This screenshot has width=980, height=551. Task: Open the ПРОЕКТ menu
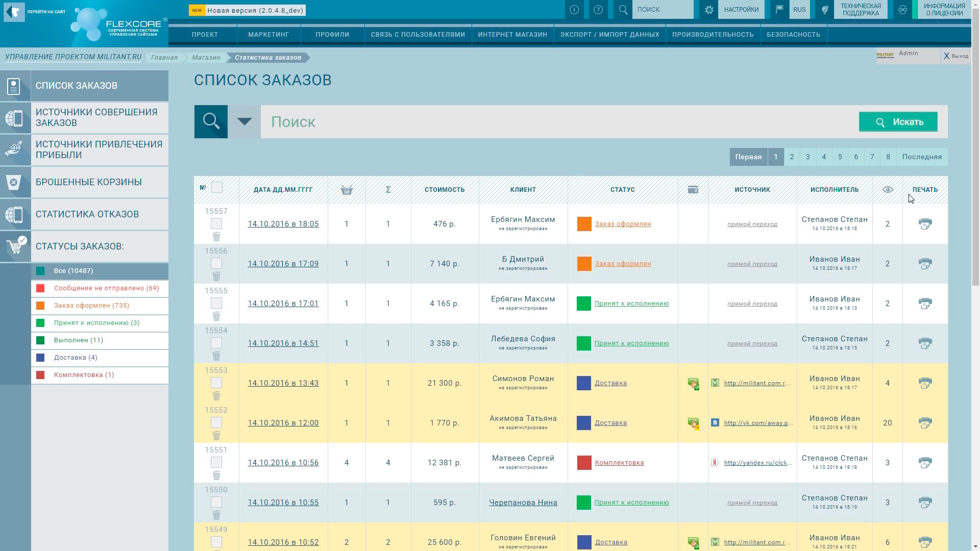pos(205,35)
